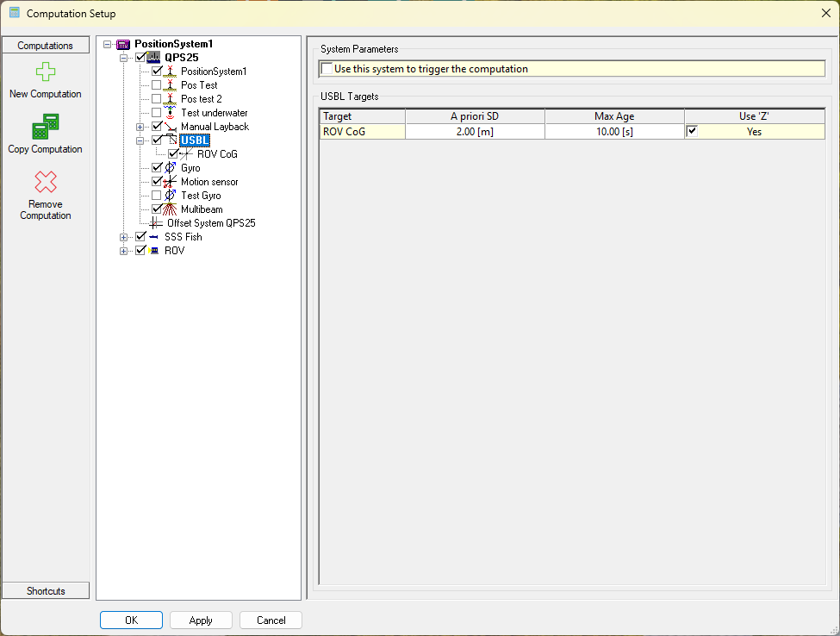Viewport: 840px width, 636px height.
Task: Click the Apply button
Action: 201,620
